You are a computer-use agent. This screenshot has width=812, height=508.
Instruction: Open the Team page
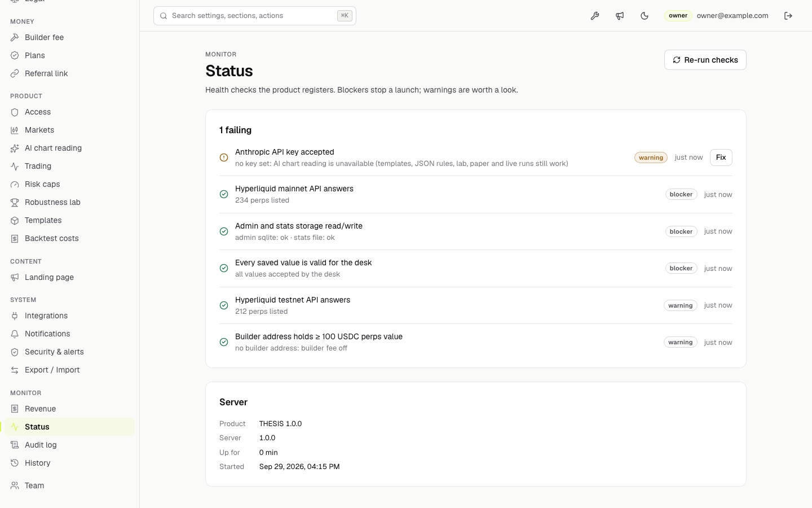[69, 485]
